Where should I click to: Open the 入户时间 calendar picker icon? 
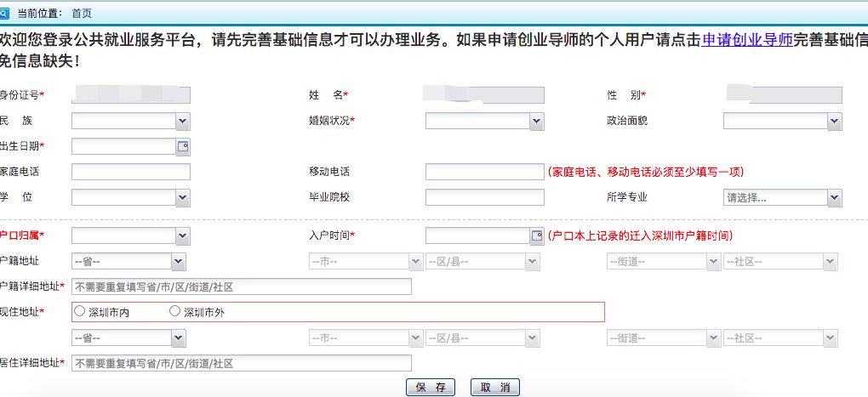click(x=536, y=235)
